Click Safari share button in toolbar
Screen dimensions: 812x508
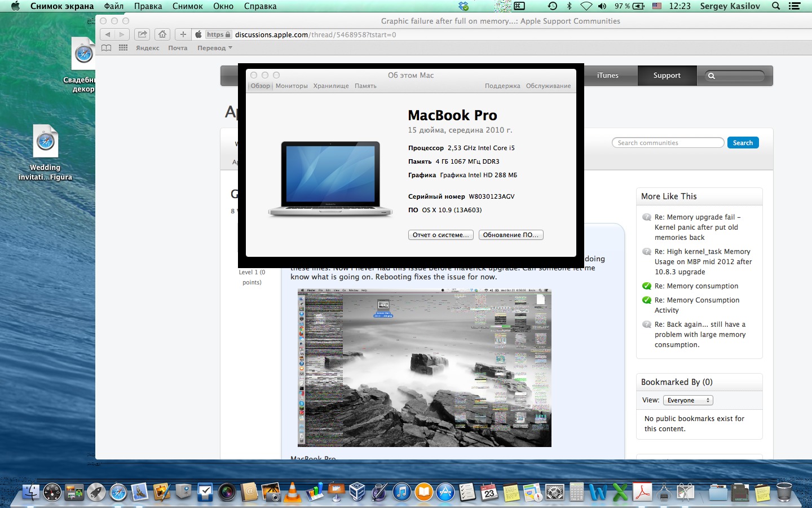click(143, 34)
